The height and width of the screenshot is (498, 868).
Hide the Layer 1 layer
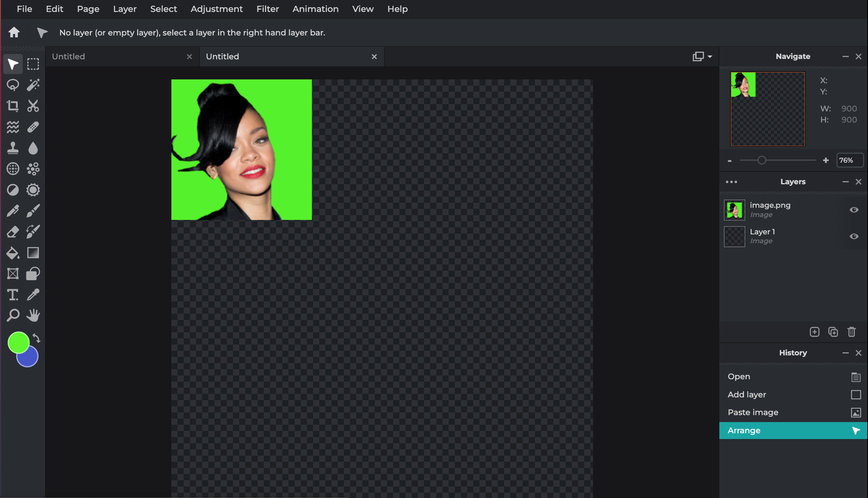[854, 236]
